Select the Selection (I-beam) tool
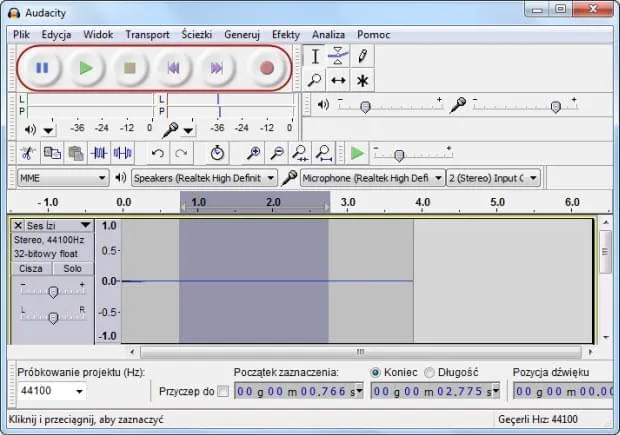620x435 pixels. point(315,57)
